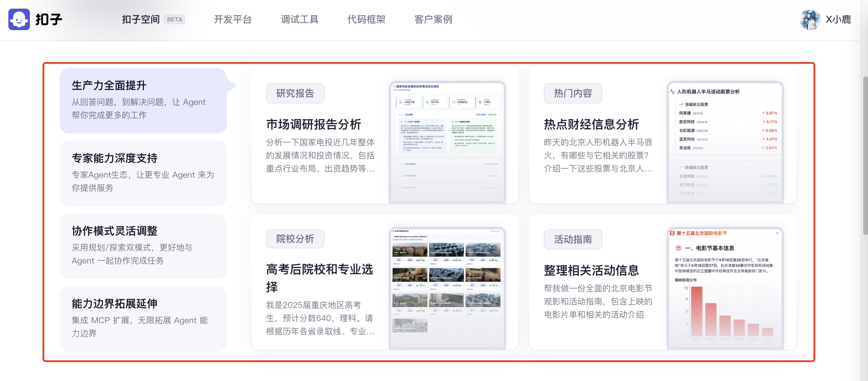
Task: Click the BETA badge next to 扣子空间
Action: coord(175,19)
